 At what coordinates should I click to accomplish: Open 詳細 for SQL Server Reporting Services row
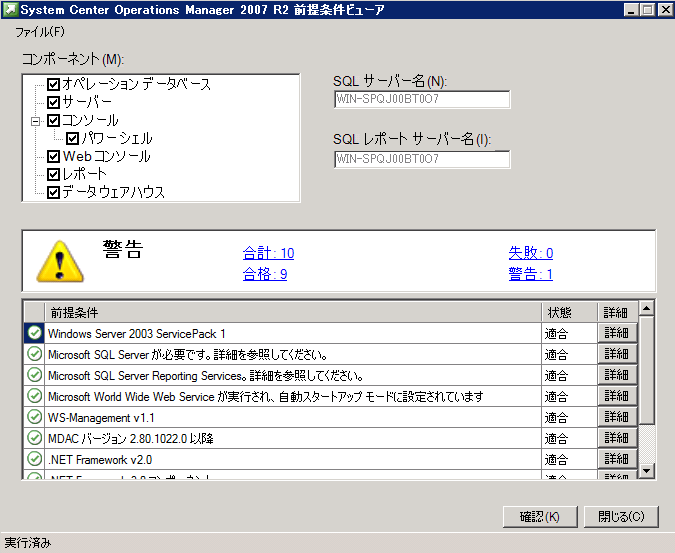[617, 375]
